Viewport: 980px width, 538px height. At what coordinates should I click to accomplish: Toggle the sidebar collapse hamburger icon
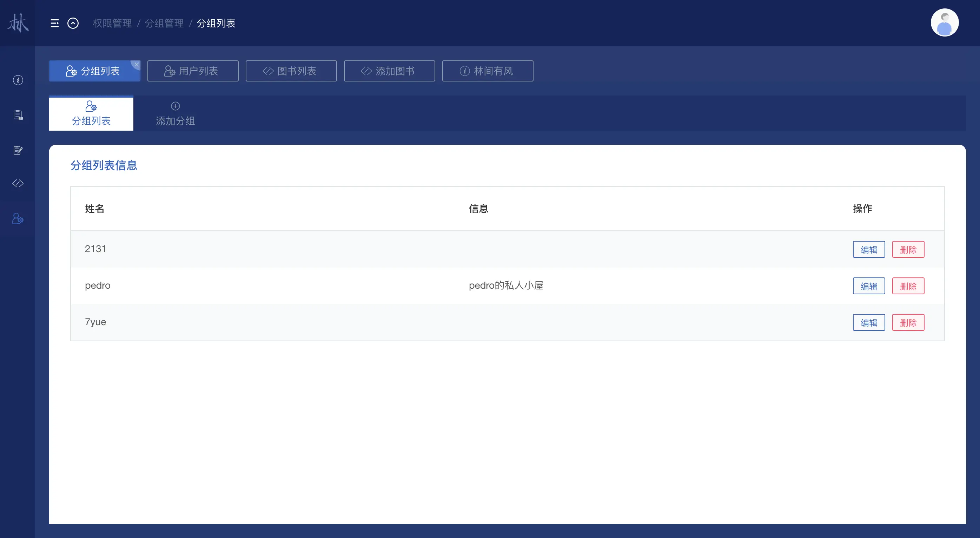(54, 23)
